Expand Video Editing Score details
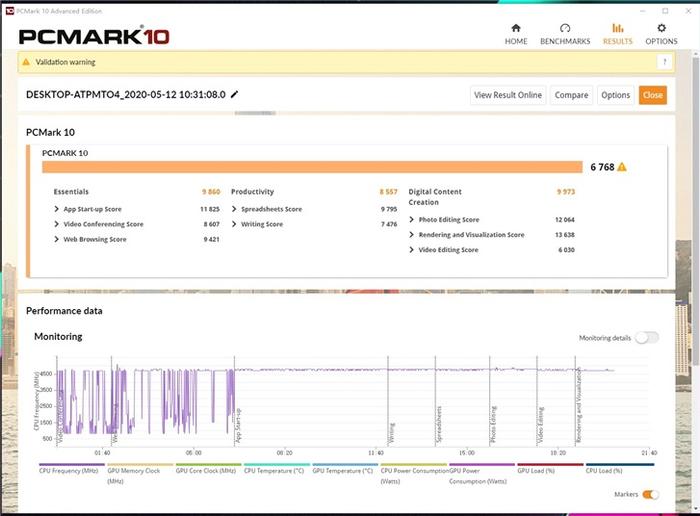 click(x=412, y=250)
